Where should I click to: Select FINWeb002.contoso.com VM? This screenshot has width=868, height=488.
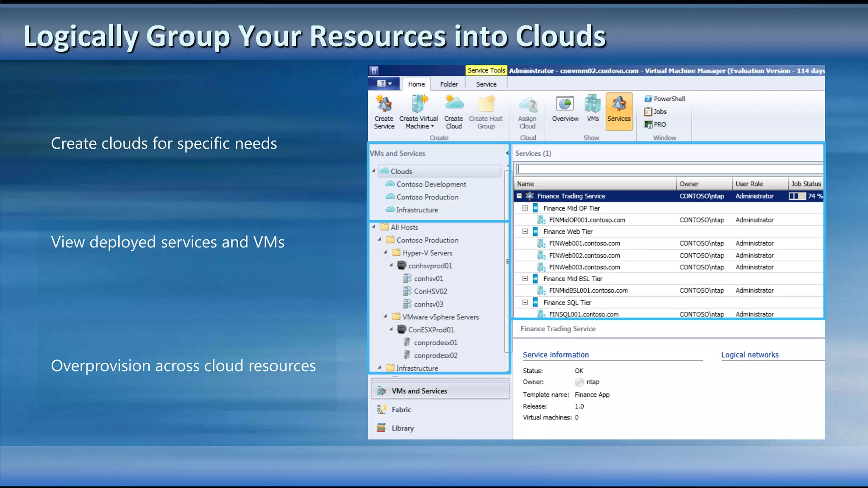click(x=668, y=255)
